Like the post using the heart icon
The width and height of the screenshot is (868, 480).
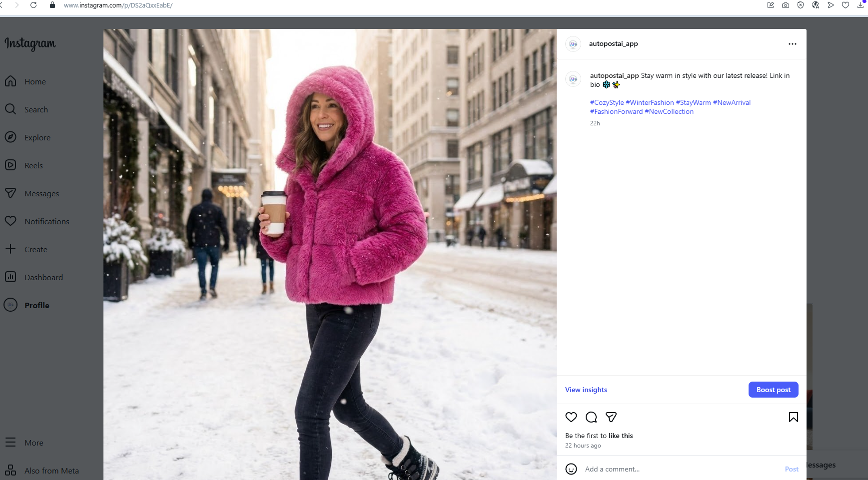571,417
